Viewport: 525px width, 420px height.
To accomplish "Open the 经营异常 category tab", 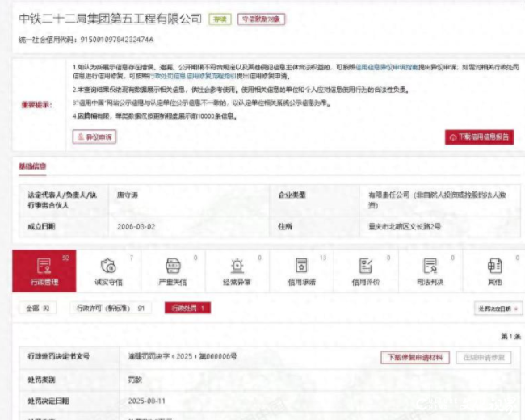I will [x=237, y=271].
